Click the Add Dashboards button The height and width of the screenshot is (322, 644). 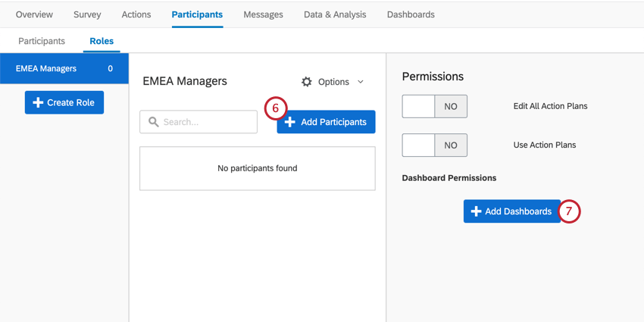[512, 211]
